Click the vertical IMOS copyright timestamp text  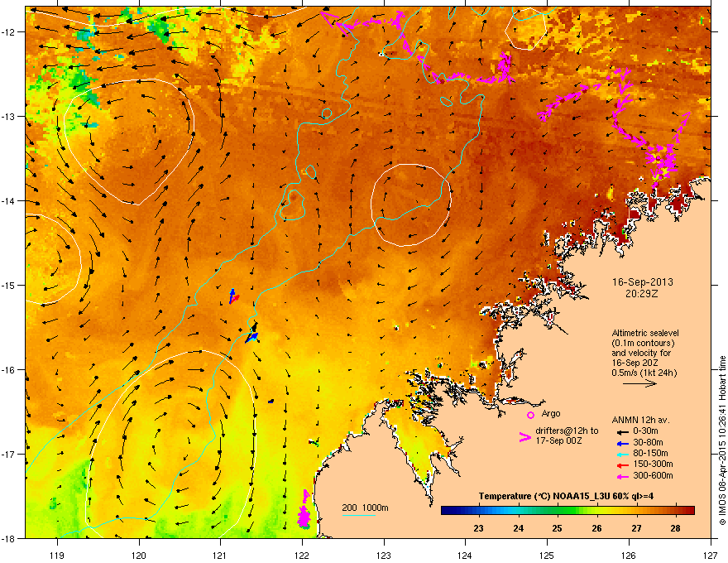click(x=722, y=440)
